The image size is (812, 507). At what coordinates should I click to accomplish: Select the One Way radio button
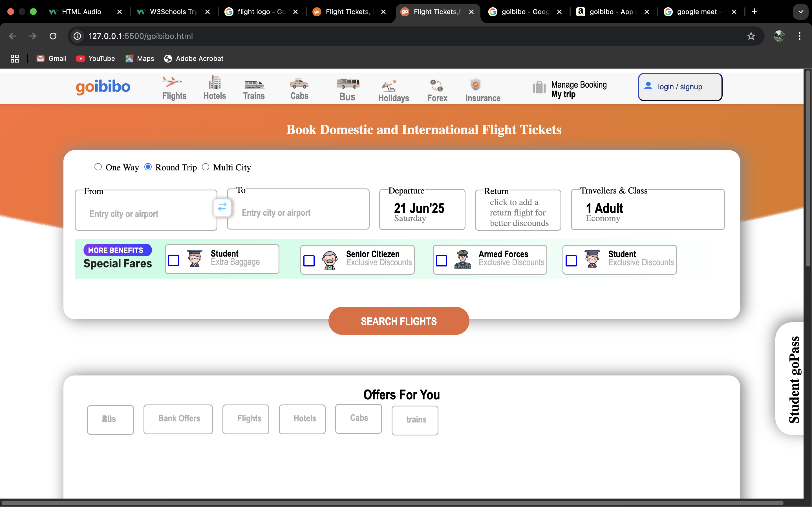(98, 167)
